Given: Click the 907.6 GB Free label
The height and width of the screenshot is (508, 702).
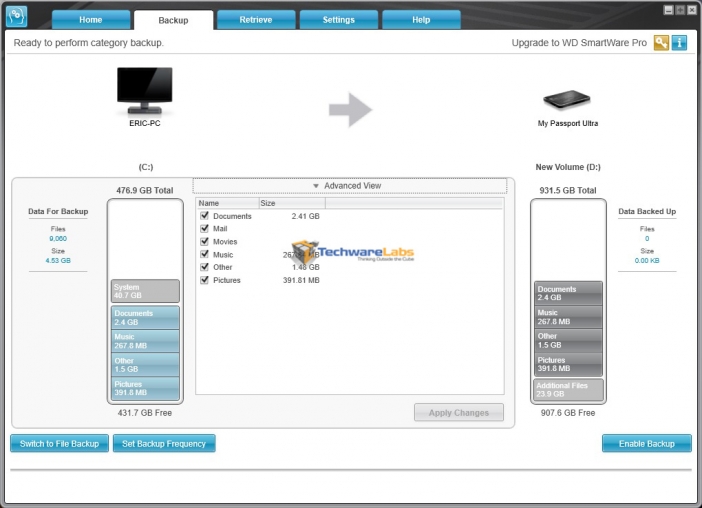Looking at the screenshot, I should (568, 413).
